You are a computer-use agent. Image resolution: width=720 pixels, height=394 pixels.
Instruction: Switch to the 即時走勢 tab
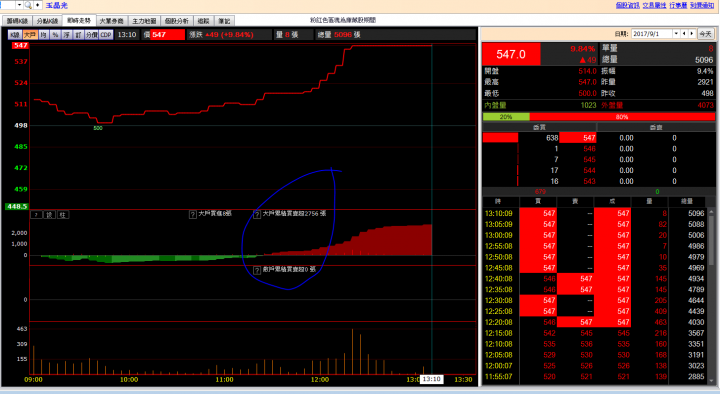click(79, 21)
